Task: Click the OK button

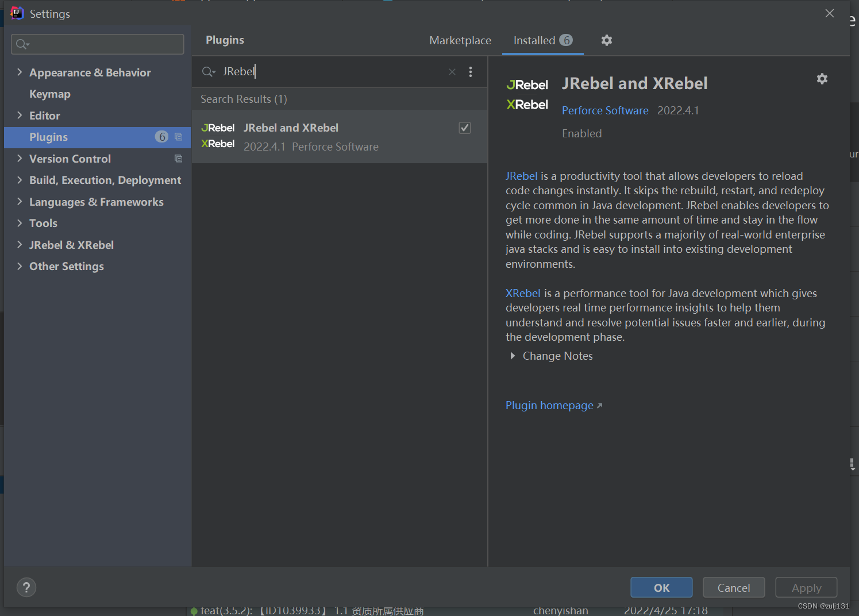Action: (661, 588)
